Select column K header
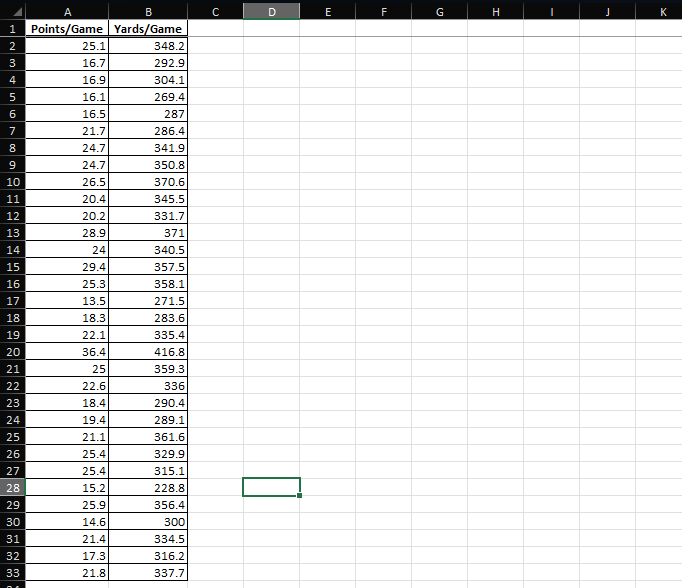Screen dimensions: 682x588 (659, 12)
